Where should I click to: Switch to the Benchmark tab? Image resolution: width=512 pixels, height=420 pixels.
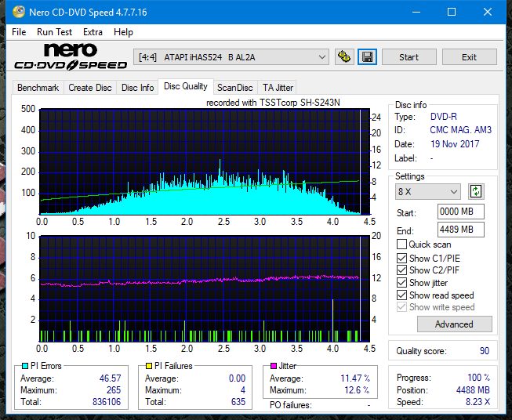[38, 88]
